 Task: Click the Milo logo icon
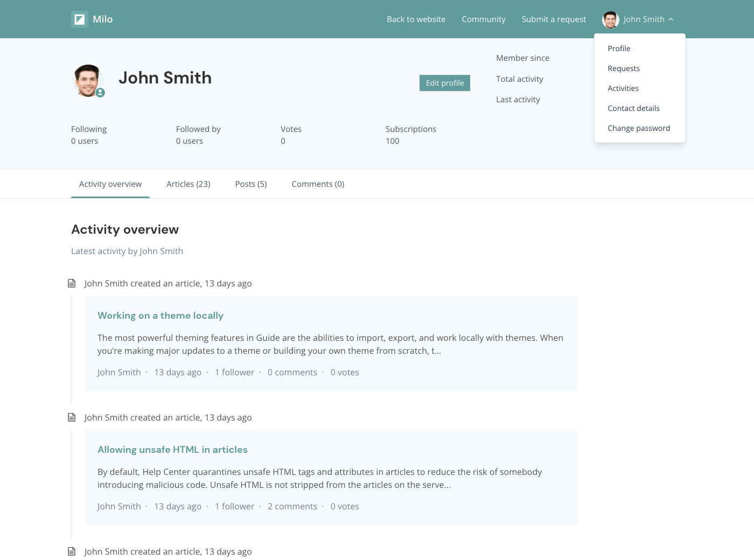coord(80,19)
